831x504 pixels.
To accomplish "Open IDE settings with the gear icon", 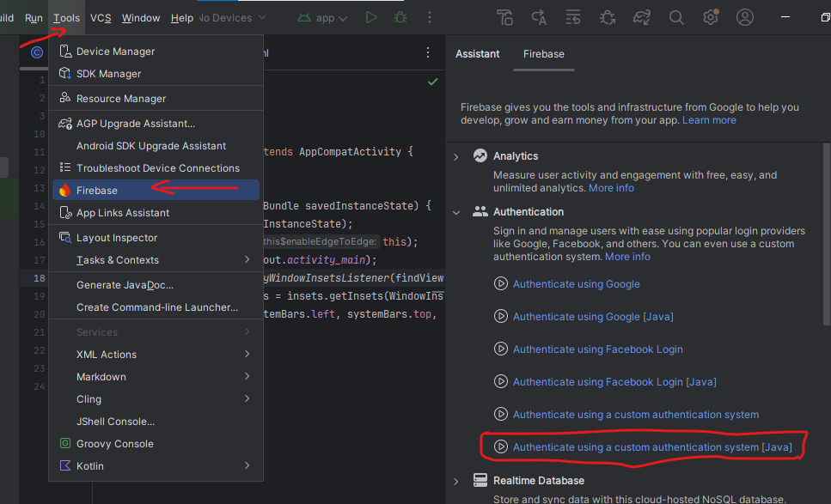I will (x=710, y=16).
